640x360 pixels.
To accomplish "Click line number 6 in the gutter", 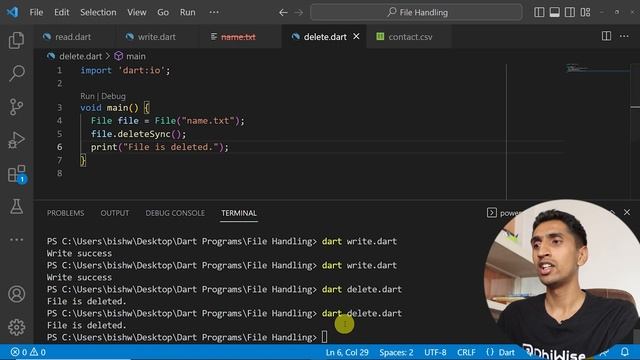I will (60, 147).
